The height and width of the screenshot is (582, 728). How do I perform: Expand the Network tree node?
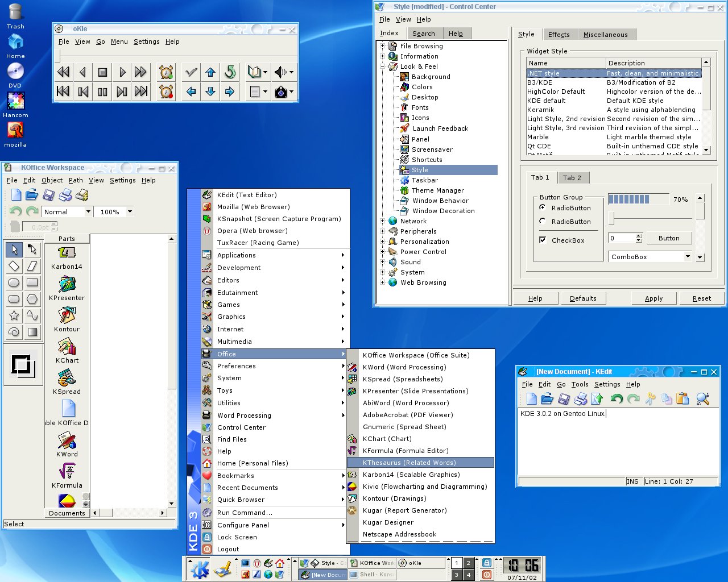coord(383,221)
